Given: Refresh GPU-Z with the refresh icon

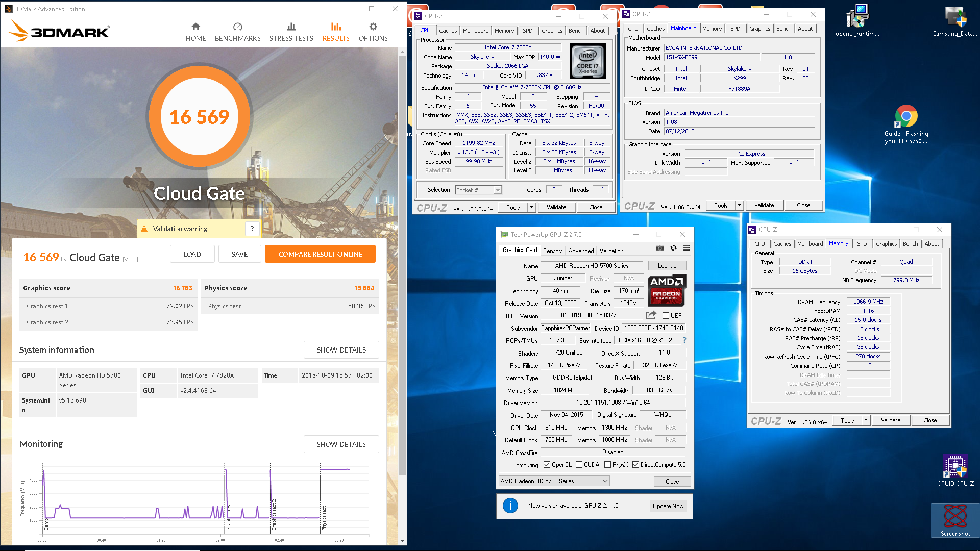Looking at the screenshot, I should pos(673,248).
